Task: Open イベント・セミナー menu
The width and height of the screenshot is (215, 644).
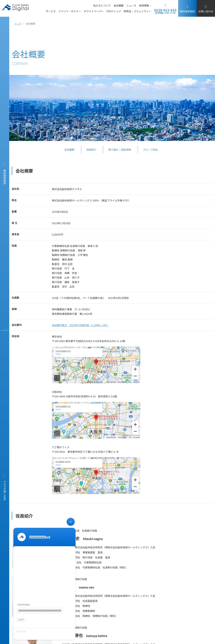Action: (x=70, y=11)
